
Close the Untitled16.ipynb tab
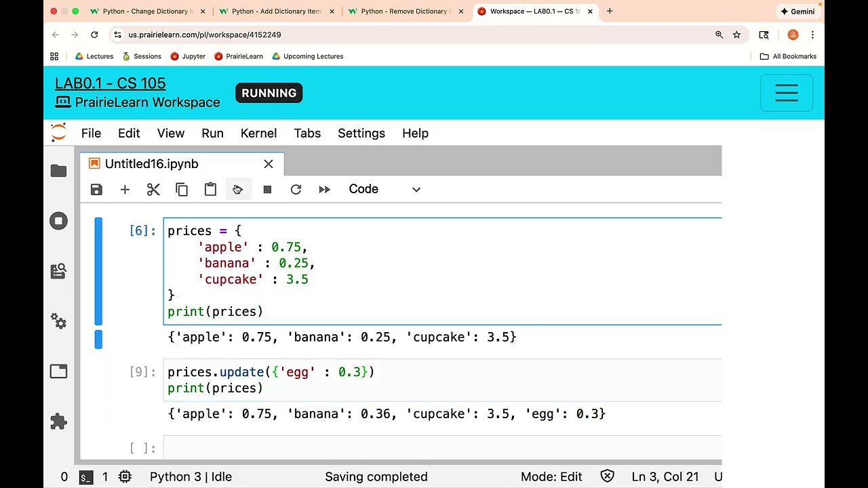[x=269, y=164]
